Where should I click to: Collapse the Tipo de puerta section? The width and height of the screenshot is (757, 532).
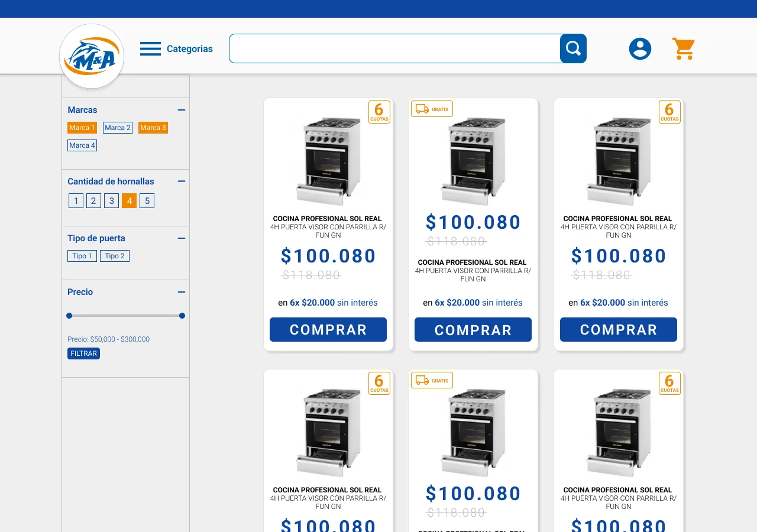[182, 238]
